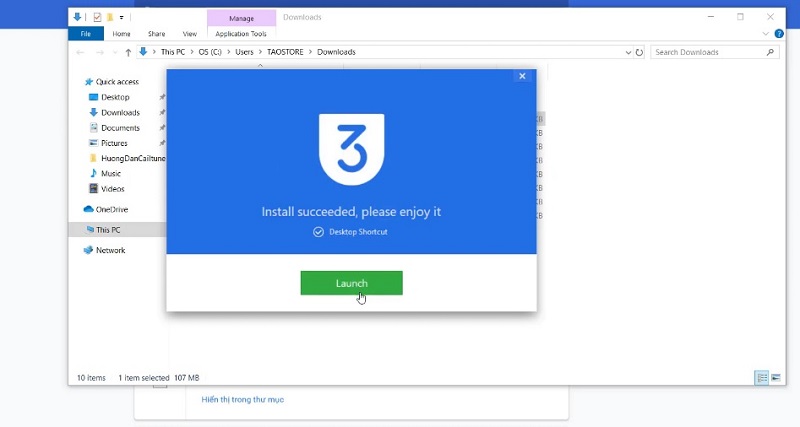Open Explorer Help question mark icon
This screenshot has height=427, width=800.
coord(779,34)
